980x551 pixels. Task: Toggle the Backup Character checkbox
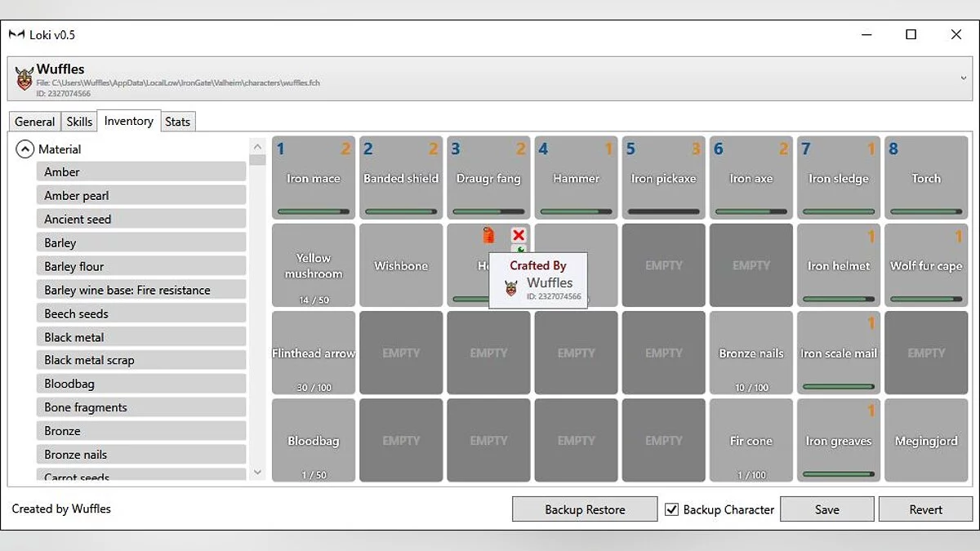tap(671, 509)
